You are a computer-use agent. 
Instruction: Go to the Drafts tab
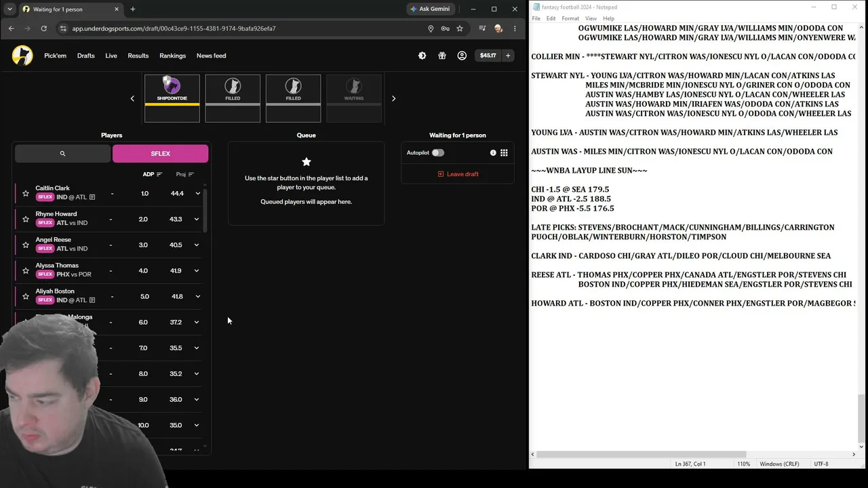pyautogui.click(x=85, y=56)
